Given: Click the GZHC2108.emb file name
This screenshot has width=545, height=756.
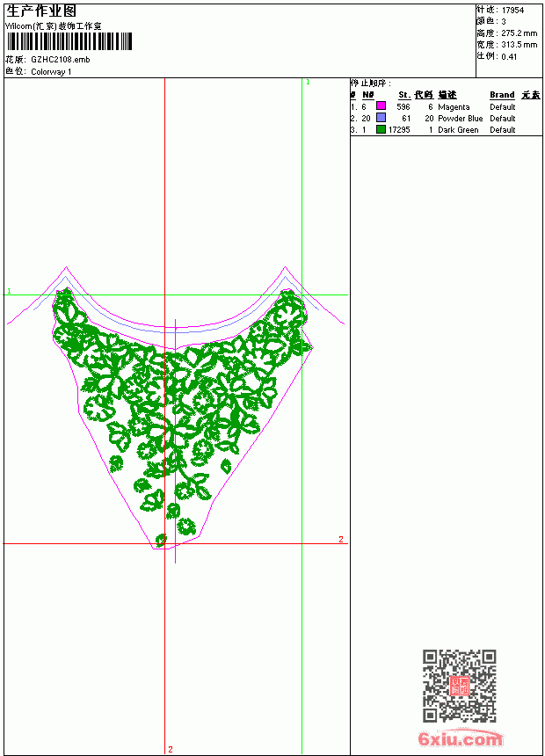Looking at the screenshot, I should pyautogui.click(x=61, y=60).
